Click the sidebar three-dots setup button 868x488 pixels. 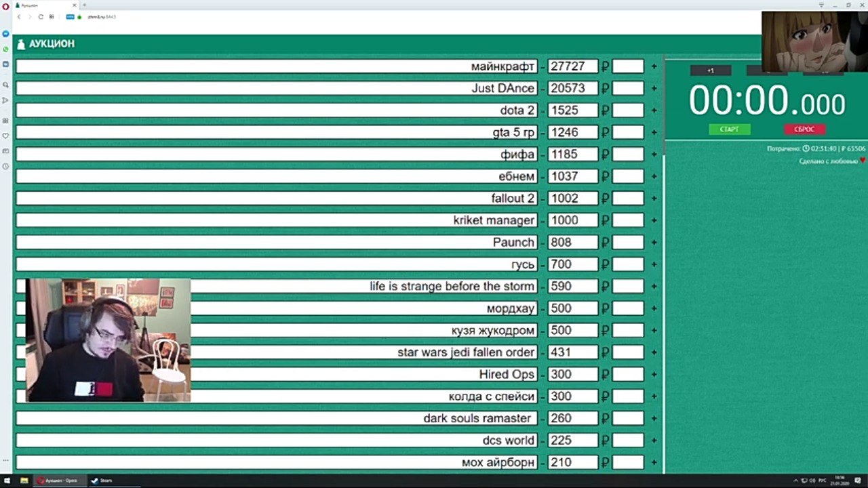(5, 460)
